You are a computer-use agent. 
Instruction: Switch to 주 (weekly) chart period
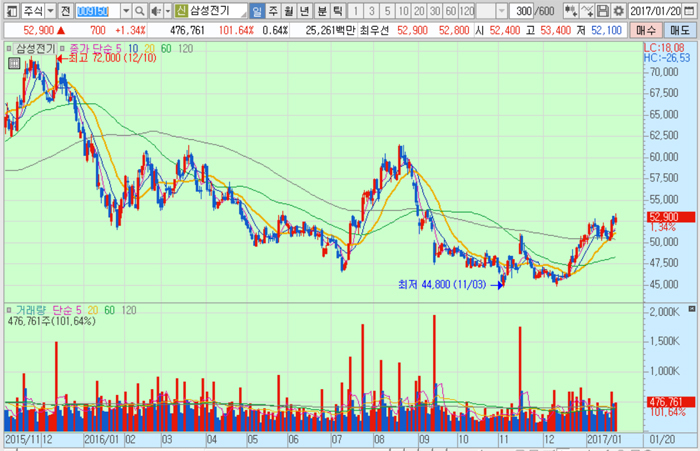[274, 11]
